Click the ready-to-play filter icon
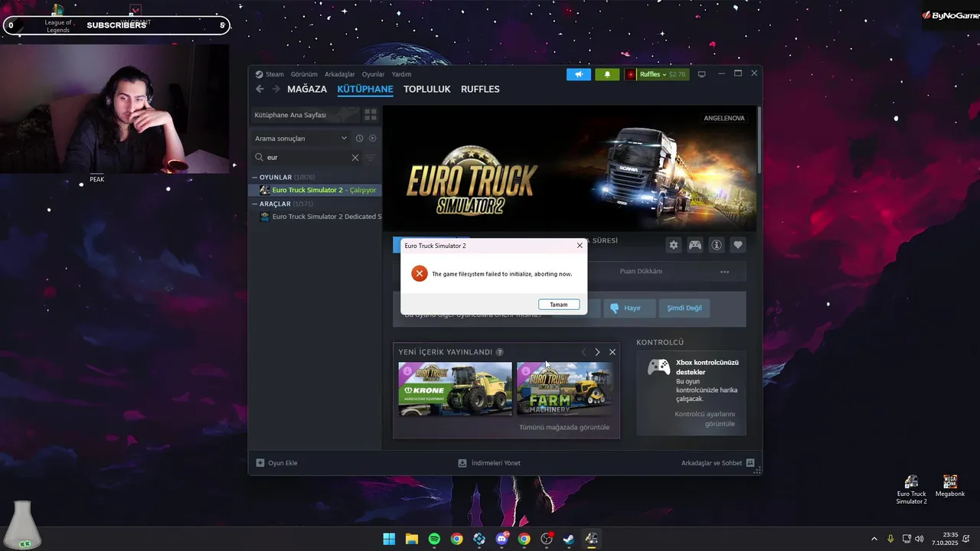 (x=373, y=139)
